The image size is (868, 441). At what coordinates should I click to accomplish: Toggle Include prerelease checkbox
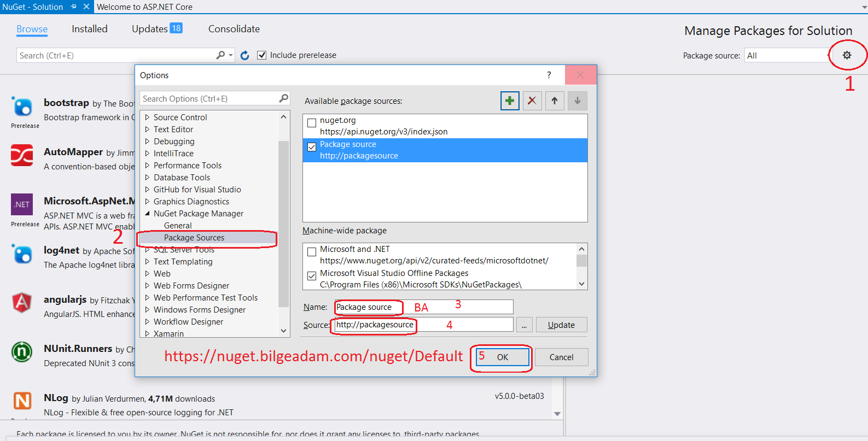262,55
